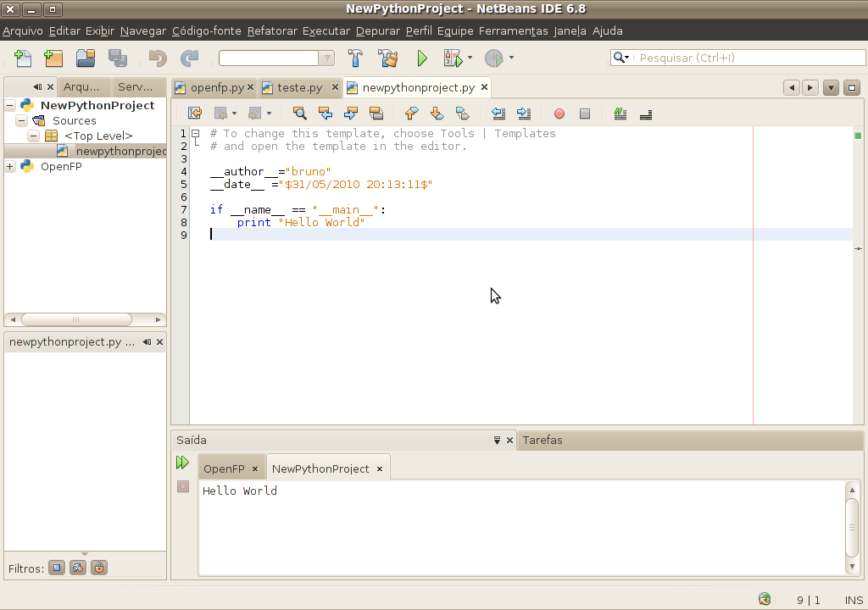Toggle the first filter button beside Filtros

[x=57, y=568]
